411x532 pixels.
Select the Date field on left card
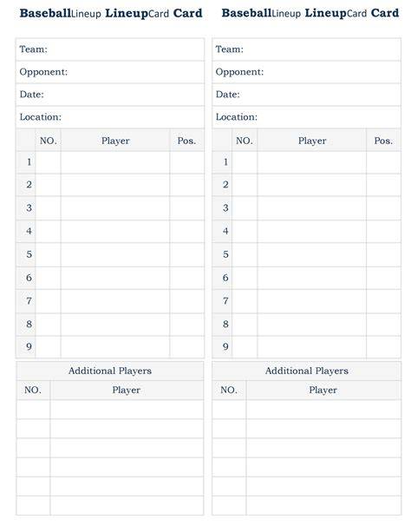coord(110,95)
